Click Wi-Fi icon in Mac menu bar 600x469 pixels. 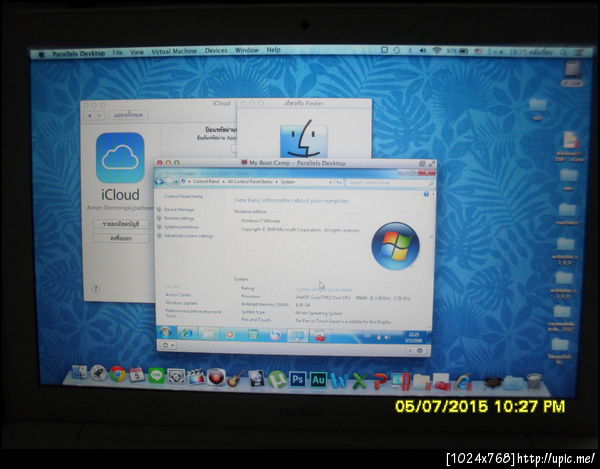tap(437, 50)
